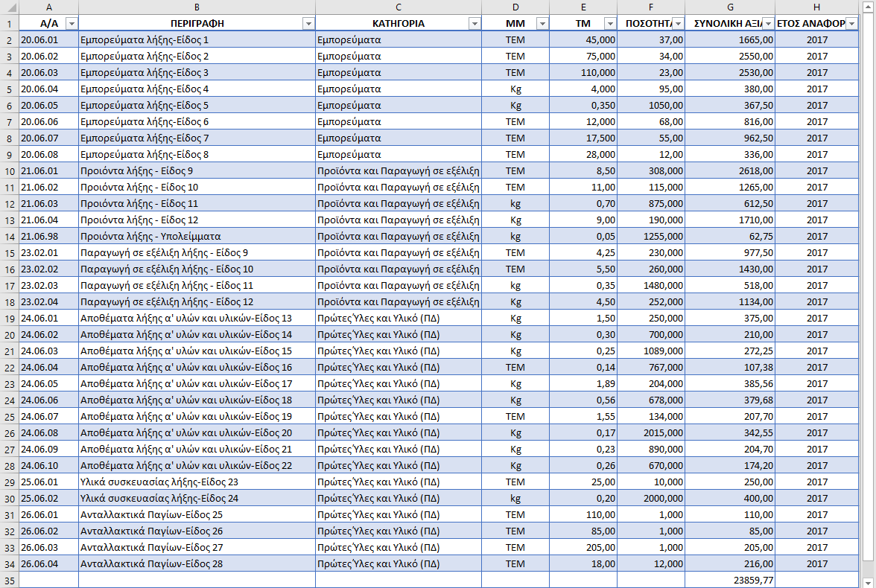The width and height of the screenshot is (876, 588).
Task: Select column C by its header letter
Action: pos(398,7)
